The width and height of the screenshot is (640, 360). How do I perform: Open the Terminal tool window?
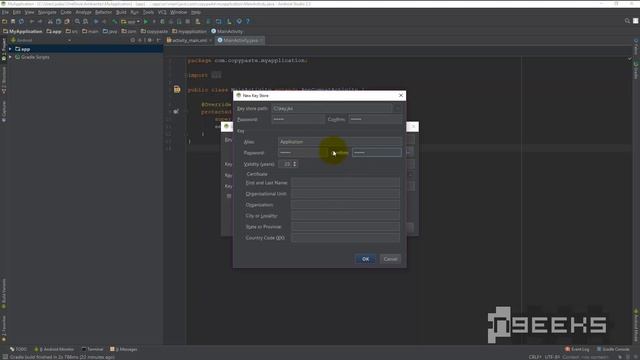point(93,349)
